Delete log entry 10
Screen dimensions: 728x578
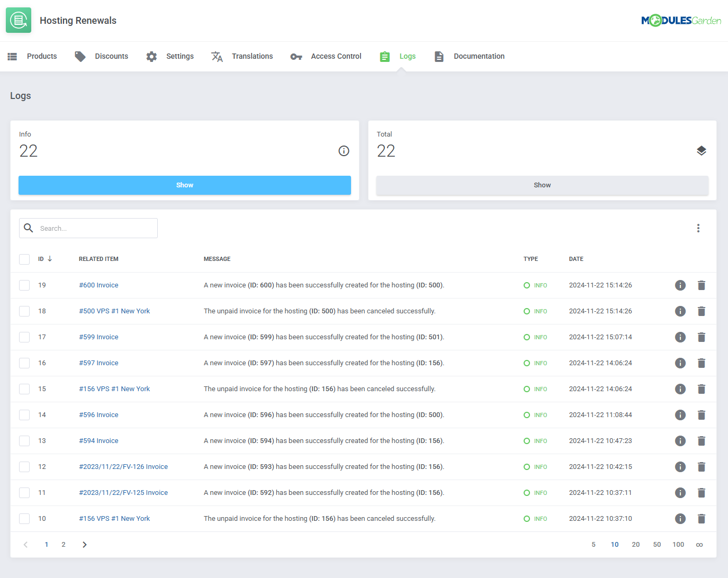pos(702,519)
